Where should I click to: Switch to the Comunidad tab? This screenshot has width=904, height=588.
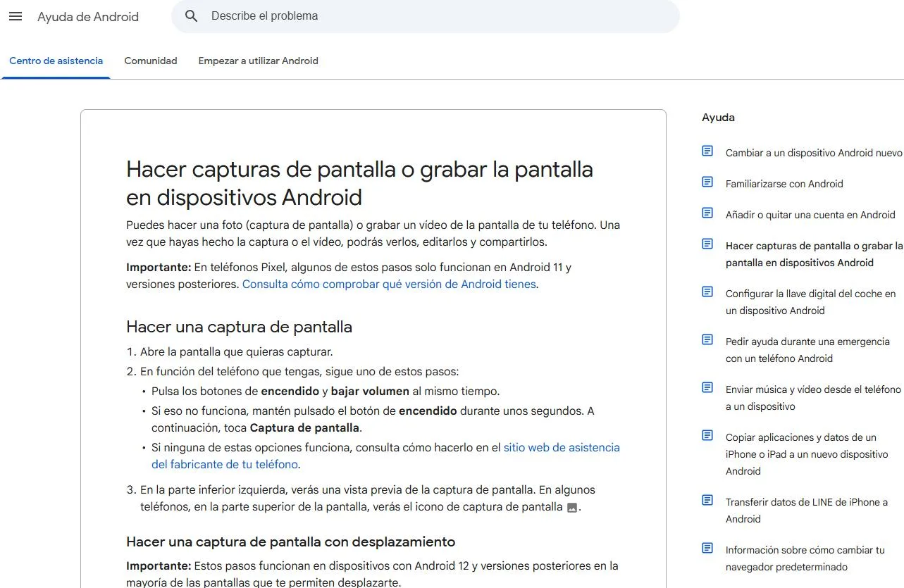tap(151, 61)
